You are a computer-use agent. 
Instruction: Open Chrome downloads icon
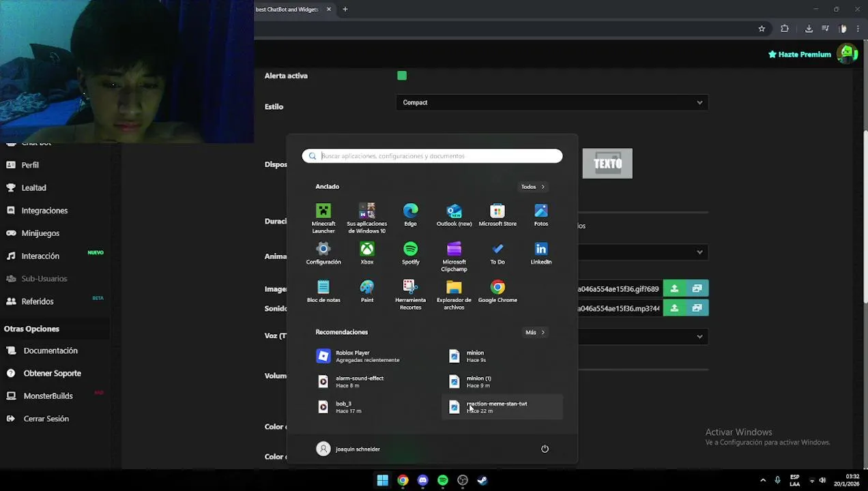click(809, 29)
